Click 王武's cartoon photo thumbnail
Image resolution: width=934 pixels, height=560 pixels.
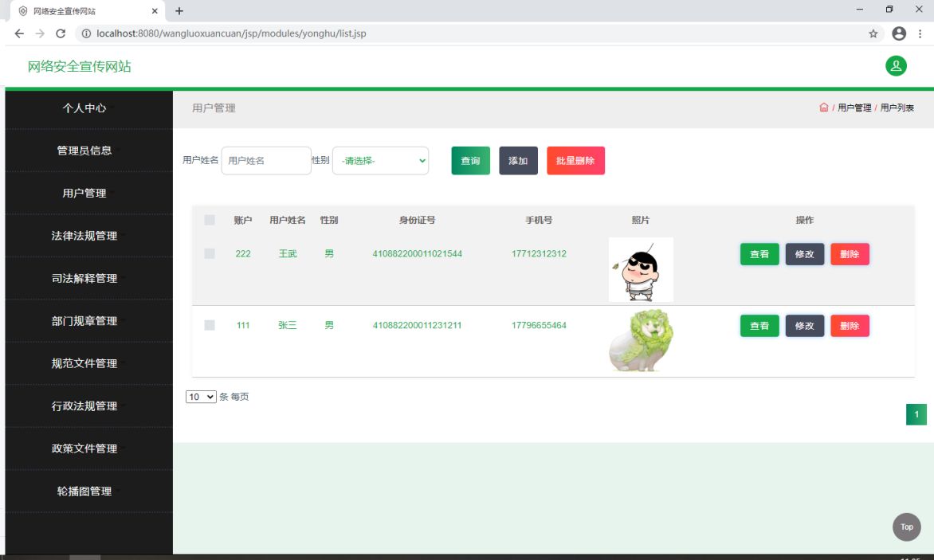click(641, 269)
